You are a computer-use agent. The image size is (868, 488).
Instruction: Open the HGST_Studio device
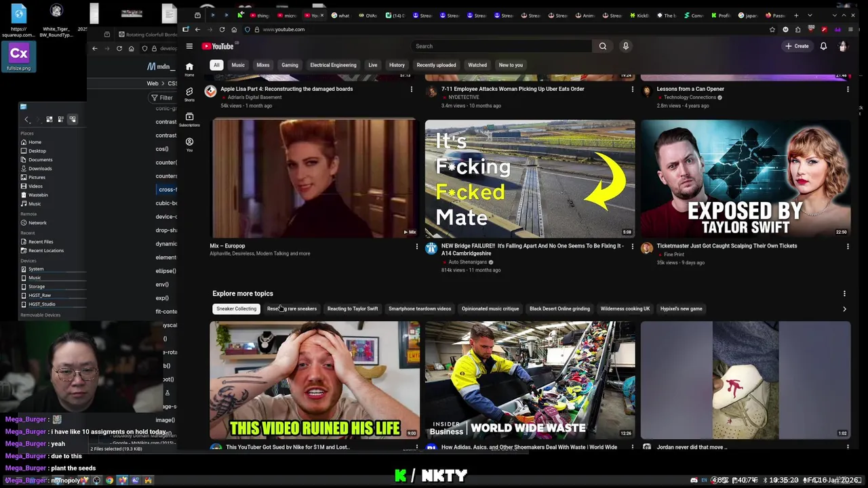coord(42,304)
